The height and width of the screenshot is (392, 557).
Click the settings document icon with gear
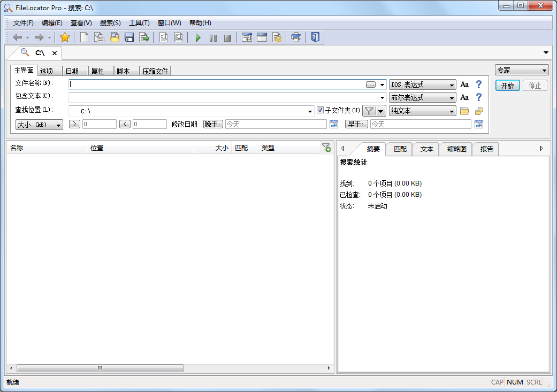tap(277, 37)
